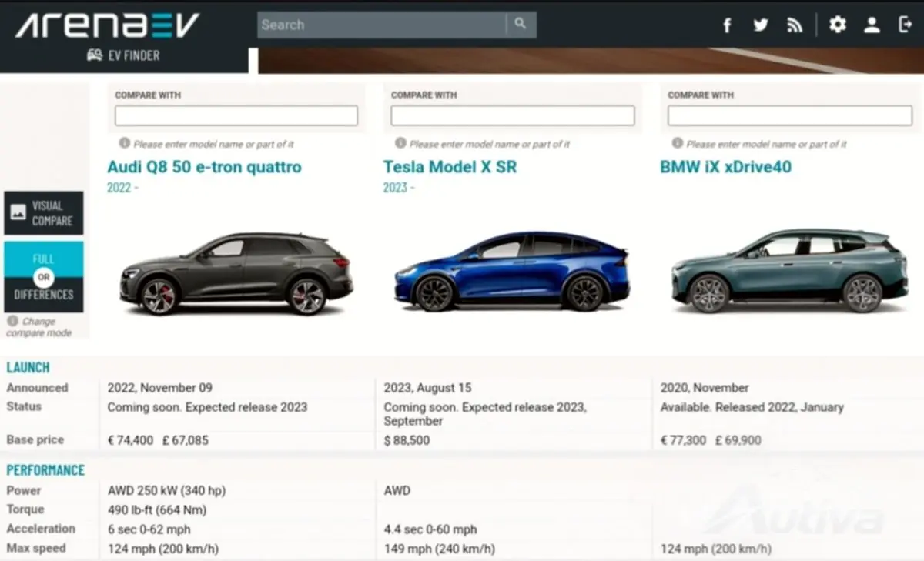The height and width of the screenshot is (561, 924).
Task: Open the settings gear icon
Action: click(837, 25)
